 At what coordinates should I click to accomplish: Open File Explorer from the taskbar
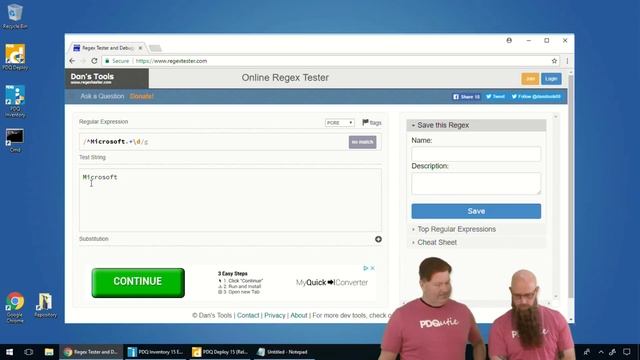[49, 352]
